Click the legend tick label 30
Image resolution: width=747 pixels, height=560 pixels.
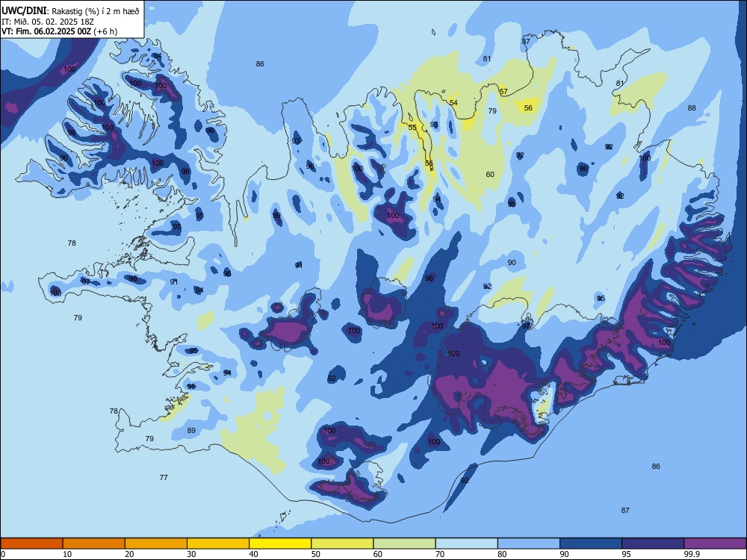pos(191,554)
